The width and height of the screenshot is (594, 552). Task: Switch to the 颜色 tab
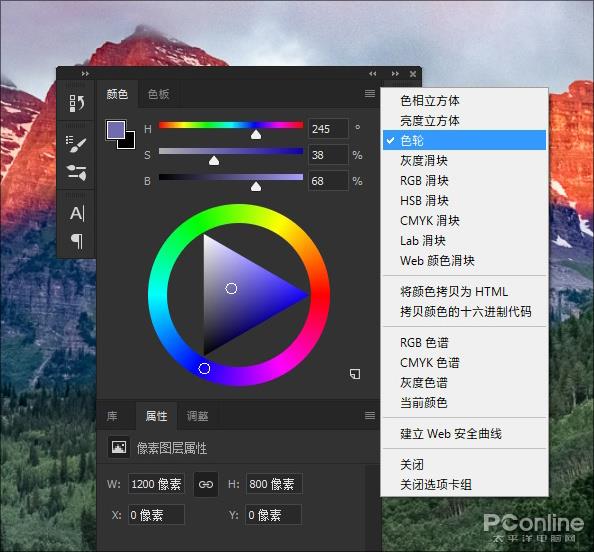tap(117, 94)
